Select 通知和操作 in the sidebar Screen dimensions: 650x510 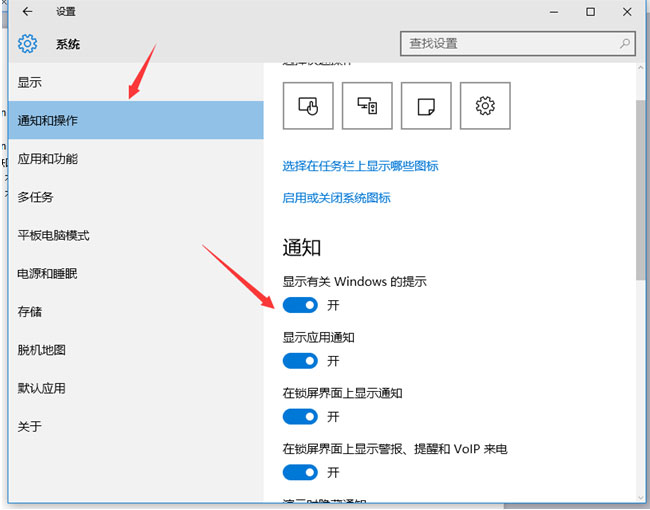(136, 120)
